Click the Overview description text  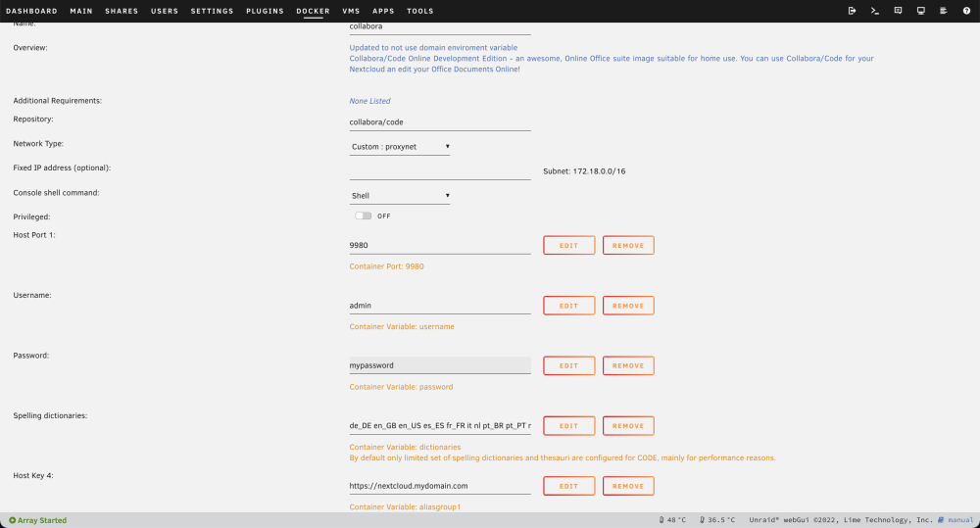point(612,58)
